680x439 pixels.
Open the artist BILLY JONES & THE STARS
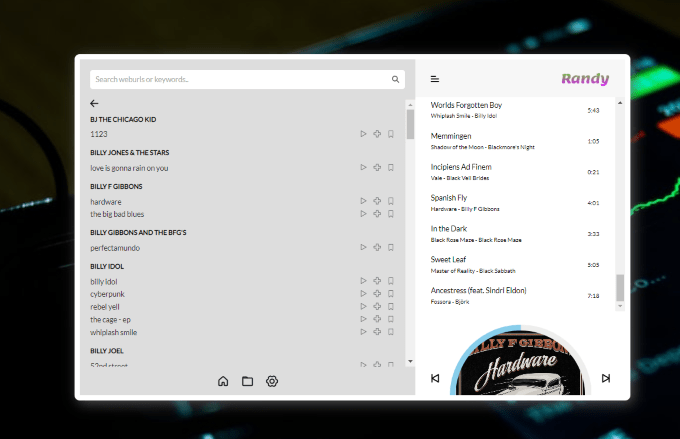(x=130, y=153)
